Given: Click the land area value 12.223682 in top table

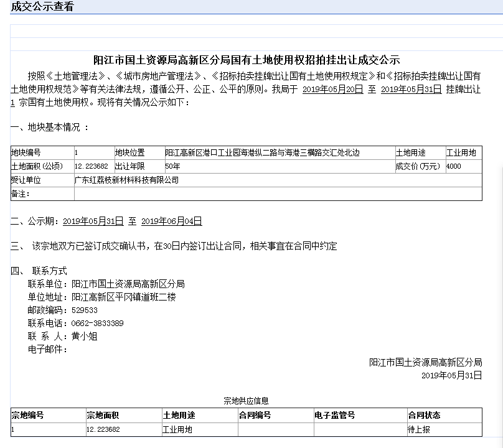Looking at the screenshot, I should (92, 166).
